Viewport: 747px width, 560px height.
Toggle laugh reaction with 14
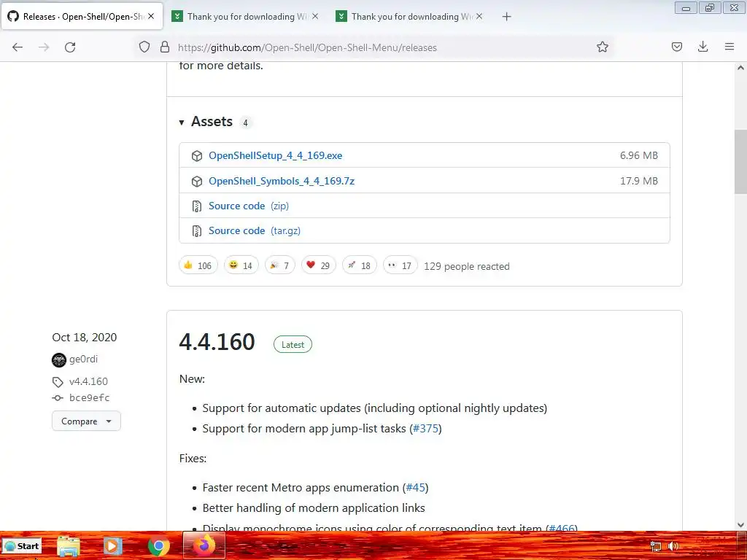pyautogui.click(x=241, y=265)
